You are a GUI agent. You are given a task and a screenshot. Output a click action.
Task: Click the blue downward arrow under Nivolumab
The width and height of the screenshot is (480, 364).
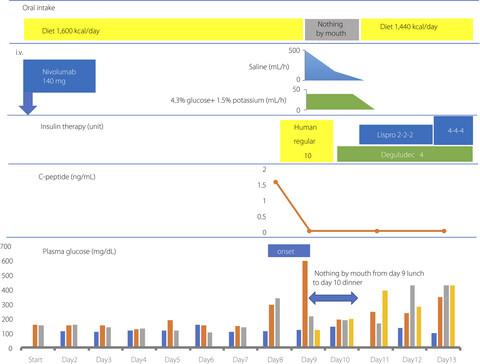point(28,104)
